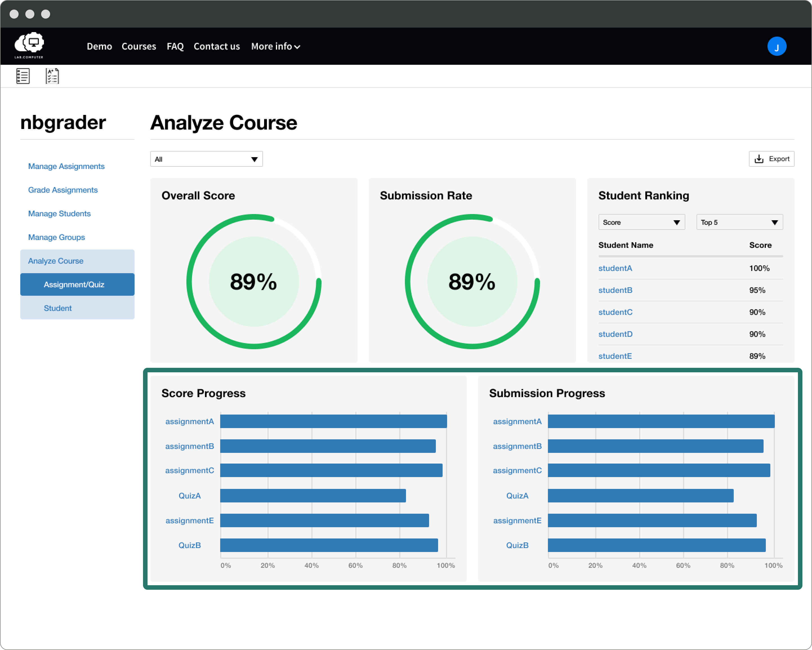Open the Top 5 dropdown
The height and width of the screenshot is (650, 812).
coord(739,222)
